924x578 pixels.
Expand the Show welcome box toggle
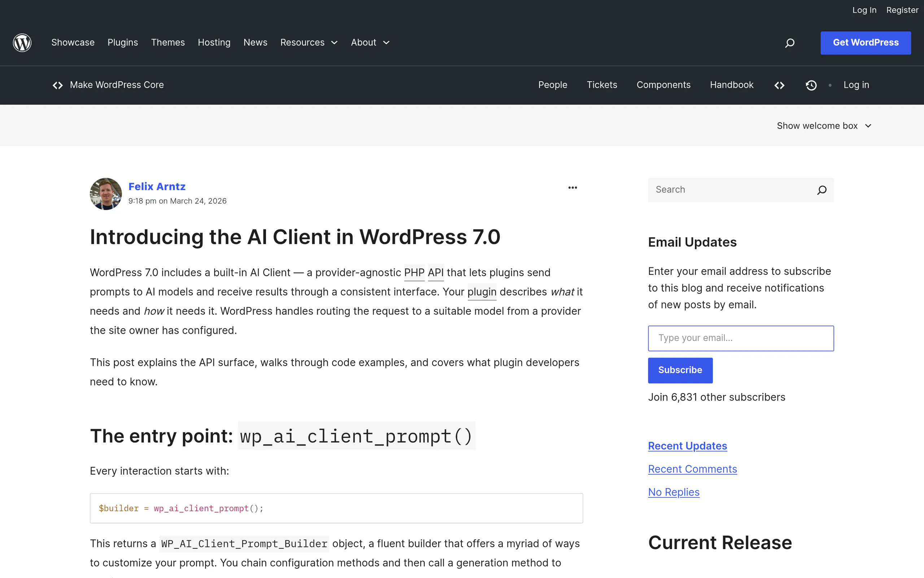pyautogui.click(x=824, y=126)
